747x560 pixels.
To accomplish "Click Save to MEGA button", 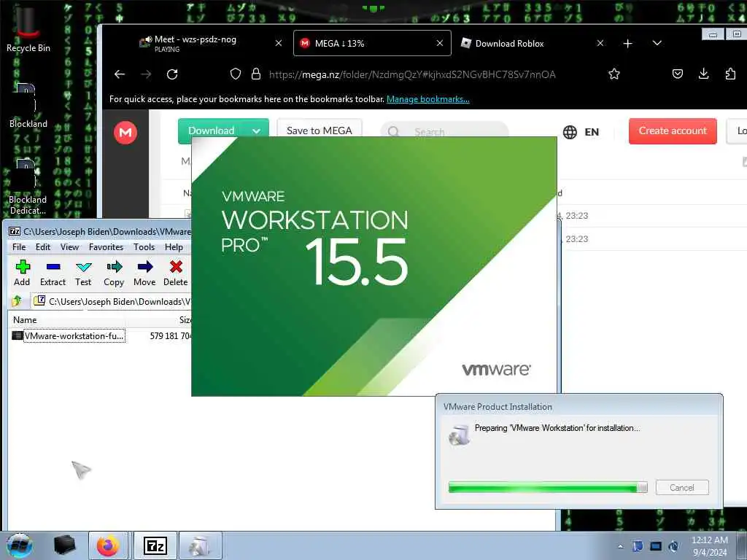I will click(x=320, y=131).
